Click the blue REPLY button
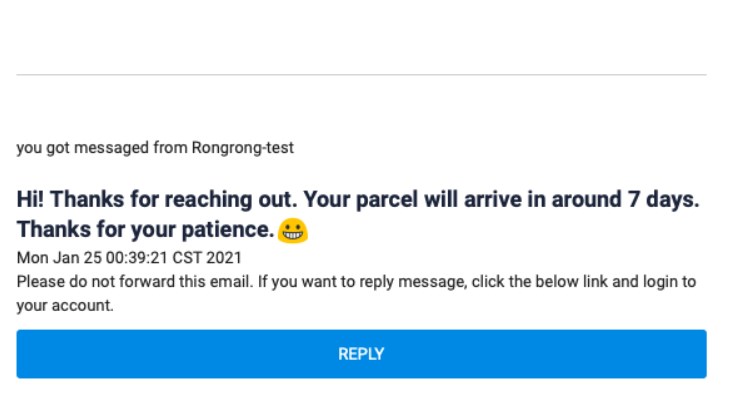This screenshot has width=734, height=403. (361, 354)
